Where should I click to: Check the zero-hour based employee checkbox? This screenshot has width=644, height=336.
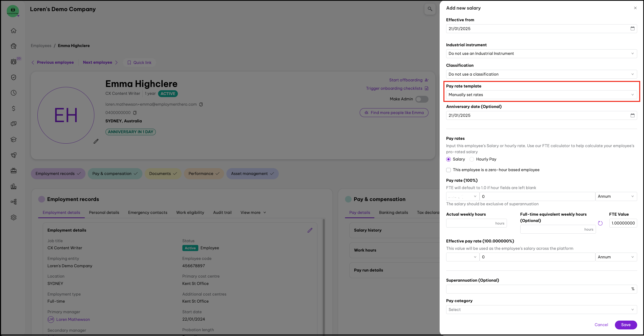tap(448, 170)
